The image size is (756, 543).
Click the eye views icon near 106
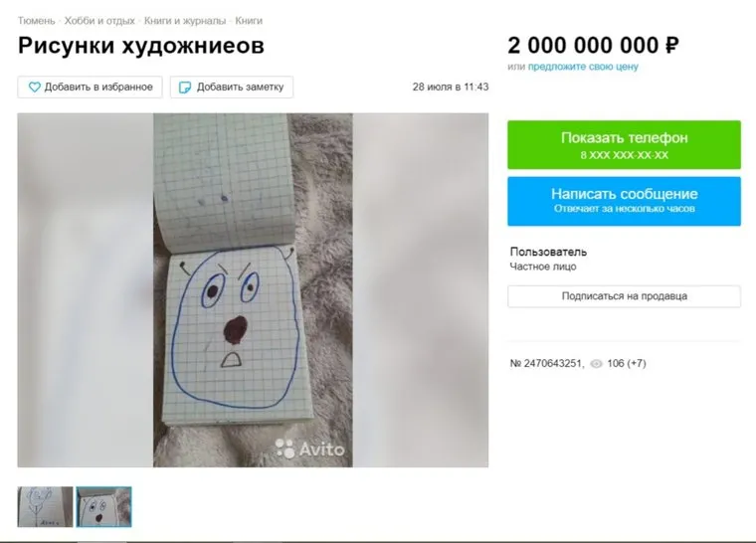click(x=597, y=364)
